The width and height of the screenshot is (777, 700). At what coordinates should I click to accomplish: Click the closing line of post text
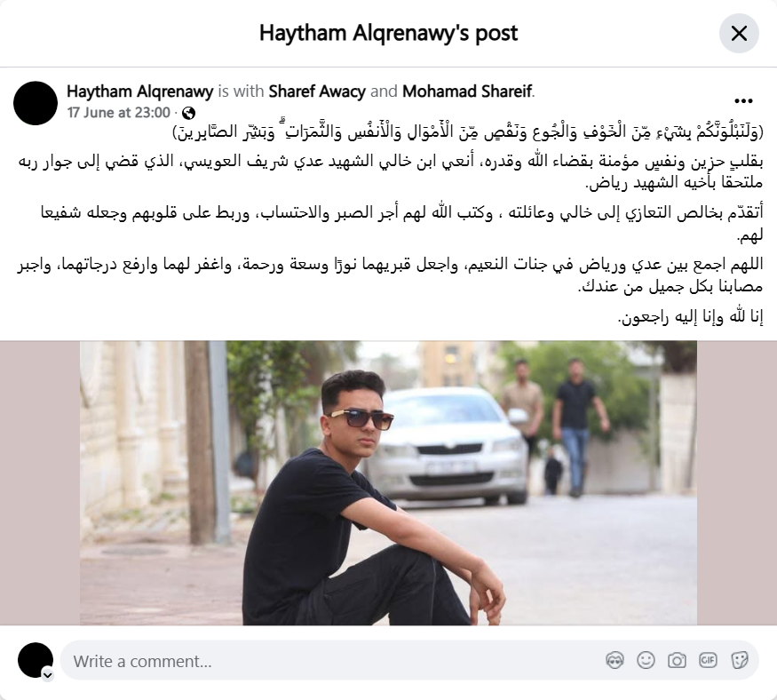tap(690, 317)
